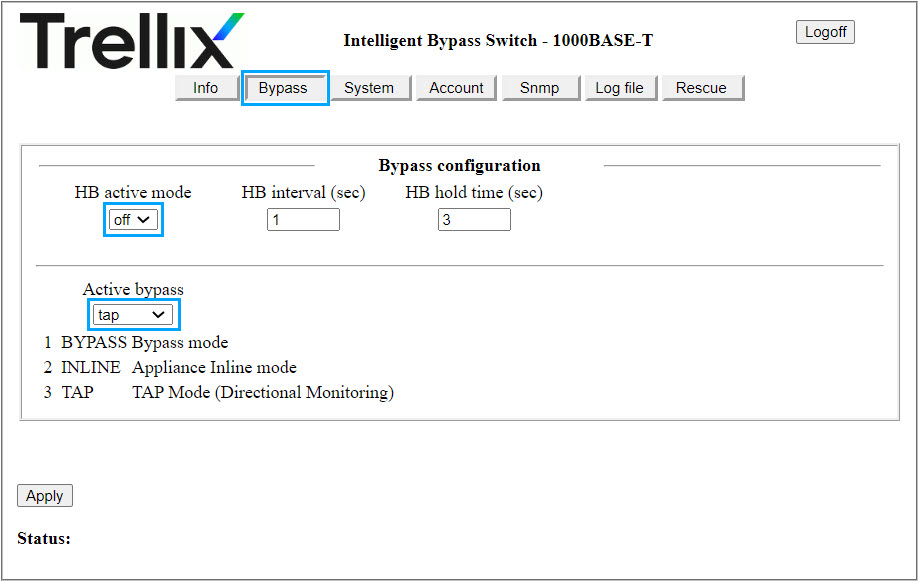Select the 'BYPASS Bypass mode' text line
Image resolution: width=918 pixels, height=581 pixels.
click(x=145, y=342)
